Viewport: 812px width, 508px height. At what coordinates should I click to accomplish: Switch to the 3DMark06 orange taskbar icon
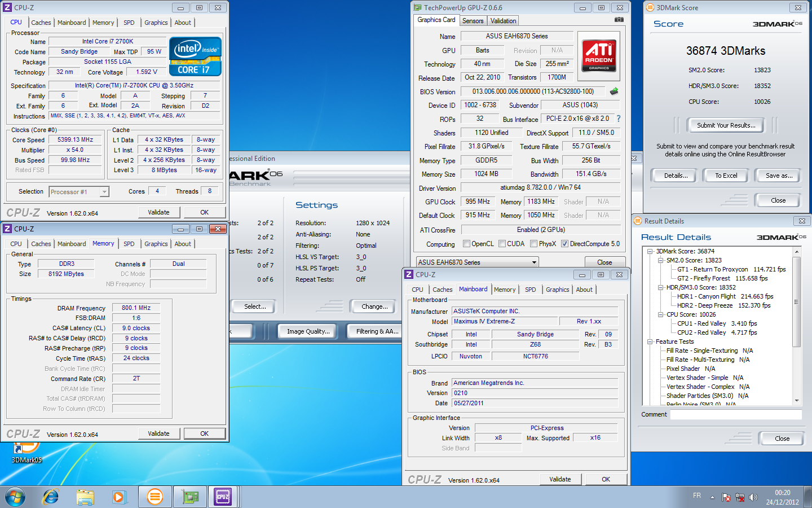click(155, 497)
